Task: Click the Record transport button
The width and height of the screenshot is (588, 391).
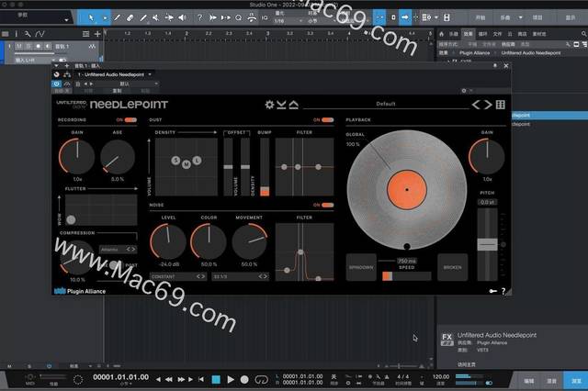Action: tap(244, 380)
